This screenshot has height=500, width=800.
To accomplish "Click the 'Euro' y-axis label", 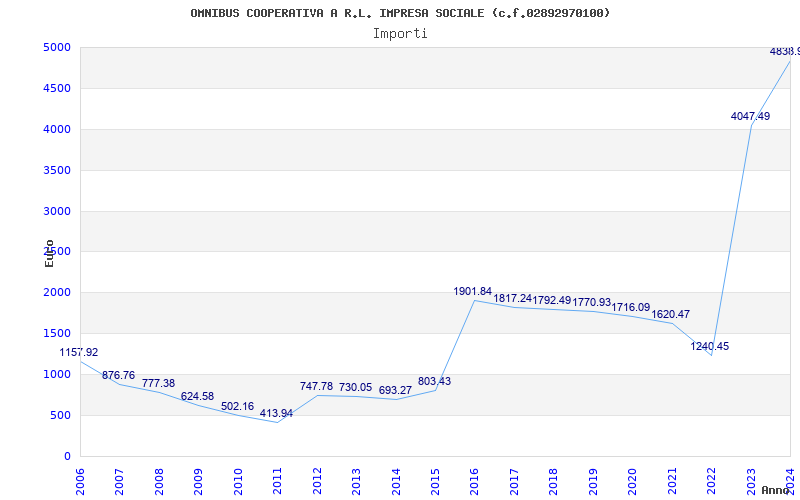I will click(49, 253).
